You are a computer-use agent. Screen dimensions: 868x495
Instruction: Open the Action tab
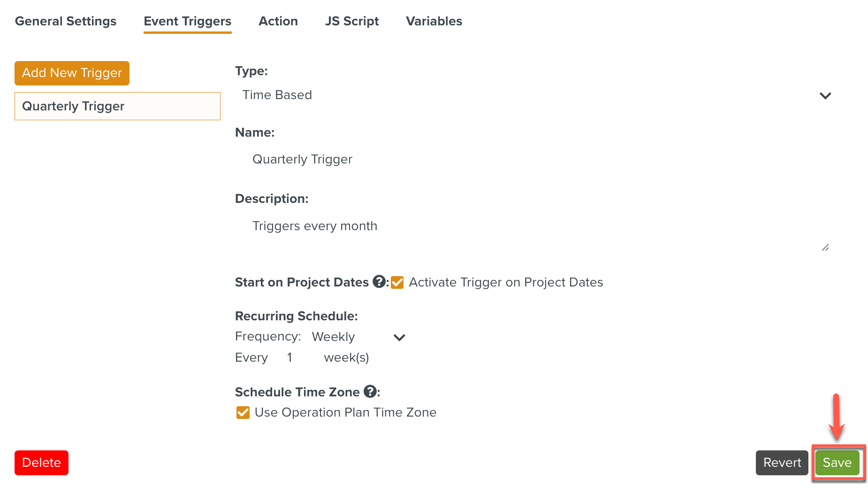278,21
